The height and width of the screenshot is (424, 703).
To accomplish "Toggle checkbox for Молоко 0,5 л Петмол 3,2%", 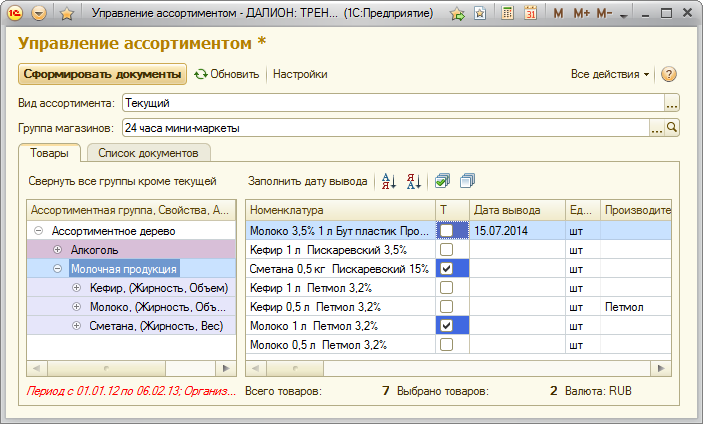I will point(446,345).
